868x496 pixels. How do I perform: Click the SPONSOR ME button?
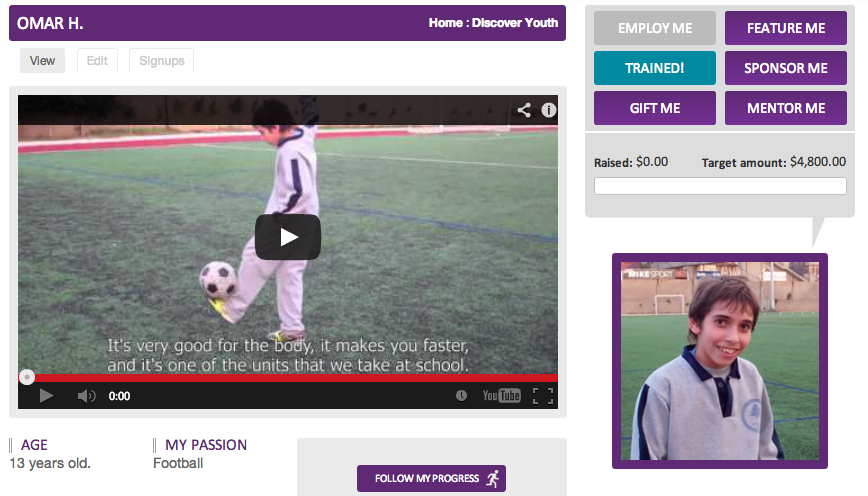tap(786, 68)
